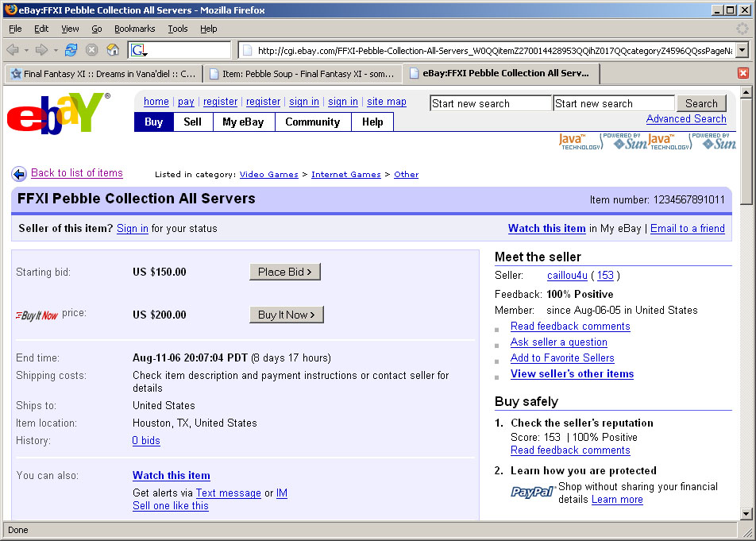Select the My eBay navigation tab
The image size is (756, 541).
241,122
